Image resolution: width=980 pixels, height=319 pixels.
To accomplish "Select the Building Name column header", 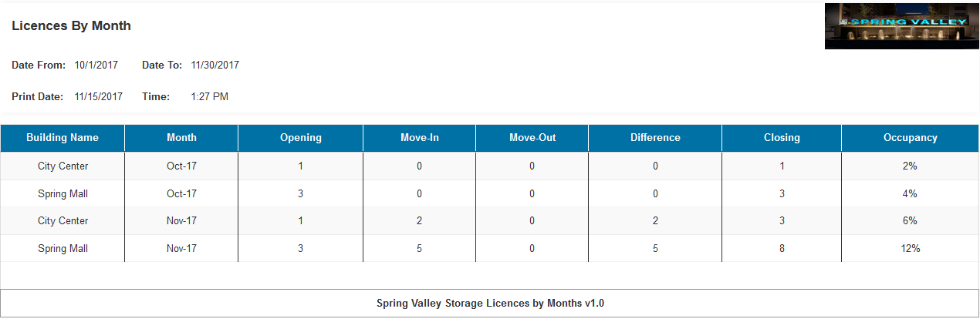I will tap(63, 138).
